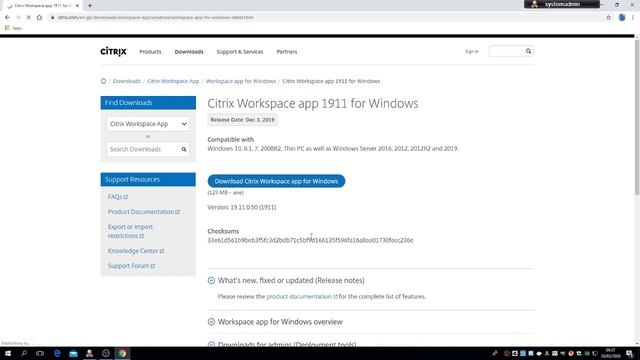
Task: Open the Find Downloads product dropdown
Action: click(148, 124)
